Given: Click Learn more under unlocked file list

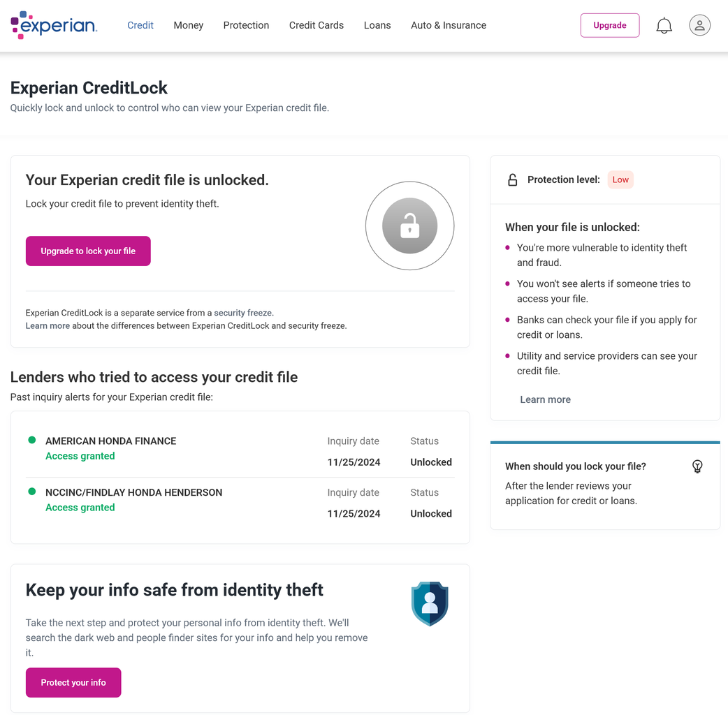Looking at the screenshot, I should click(545, 399).
